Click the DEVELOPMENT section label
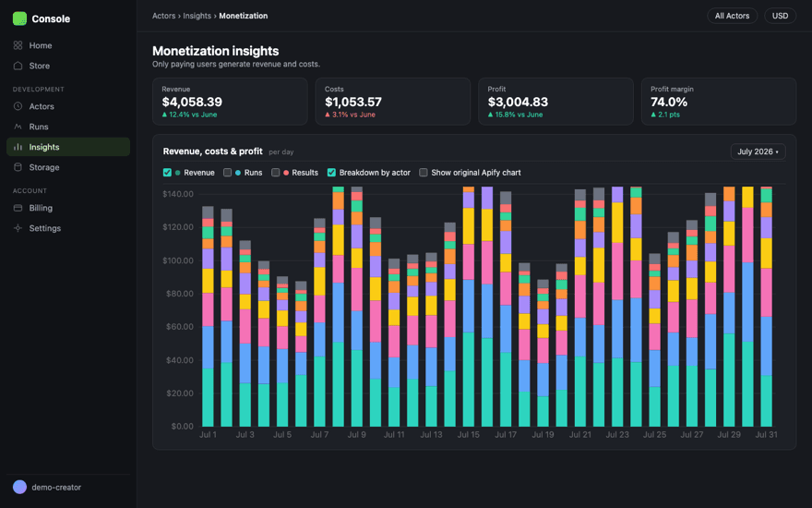 point(39,90)
